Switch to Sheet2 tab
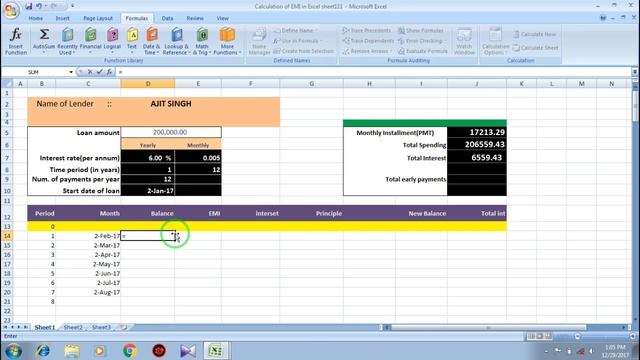Viewport: 640px width, 360px height. [x=73, y=327]
